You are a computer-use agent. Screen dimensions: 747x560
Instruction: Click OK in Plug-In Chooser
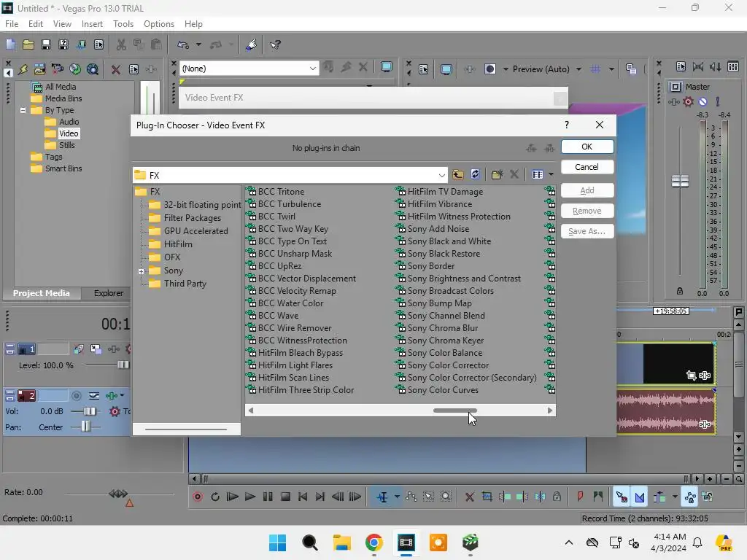[587, 147]
